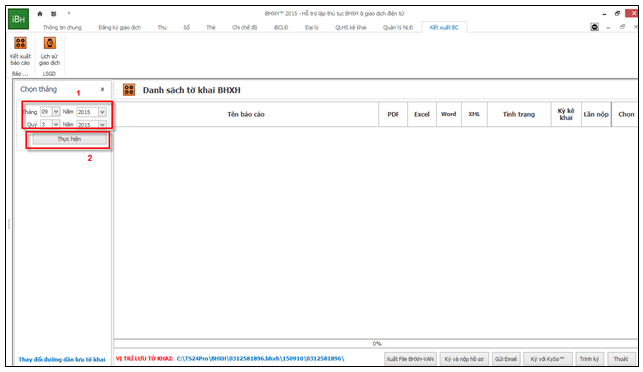
Task: Click Ký và nộp hồ sơ button
Action: pos(464,359)
